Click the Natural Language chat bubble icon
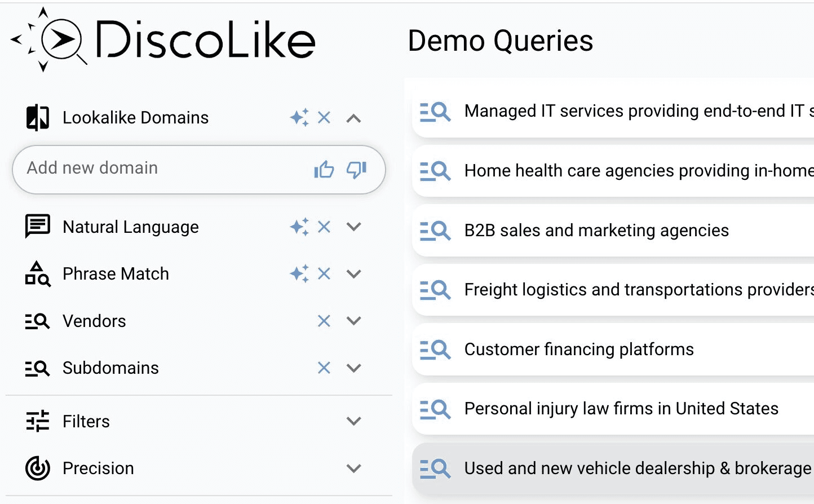 [x=37, y=227]
